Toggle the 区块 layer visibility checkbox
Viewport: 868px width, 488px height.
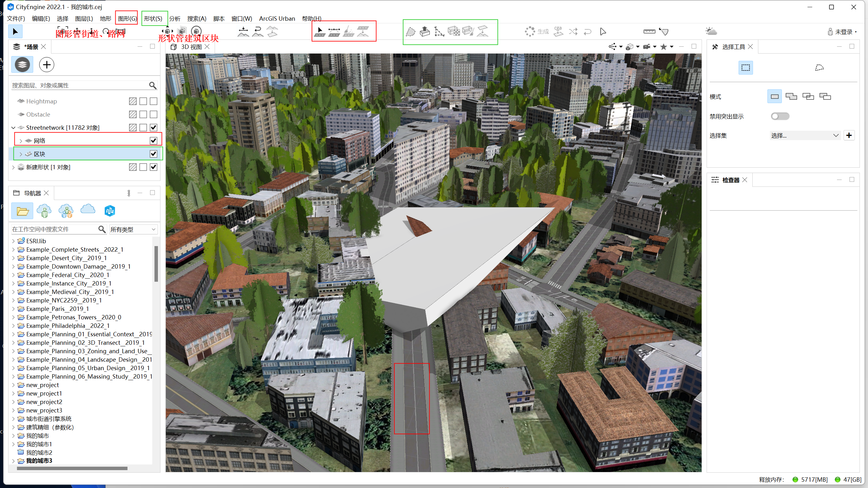click(x=153, y=154)
